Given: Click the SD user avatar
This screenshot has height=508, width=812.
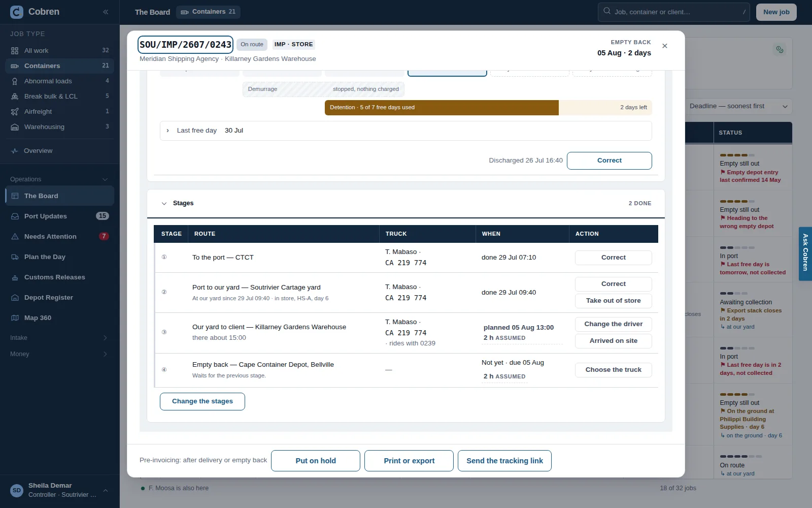Looking at the screenshot, I should [17, 490].
